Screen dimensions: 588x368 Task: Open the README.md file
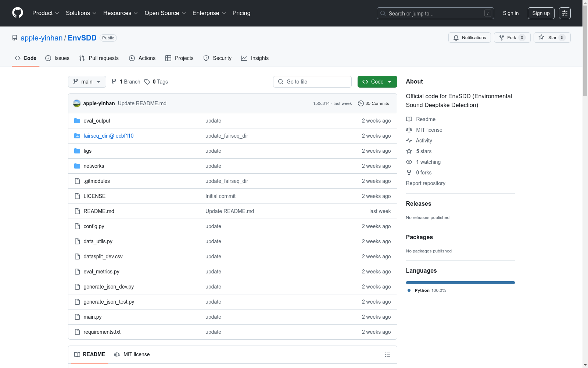99,211
